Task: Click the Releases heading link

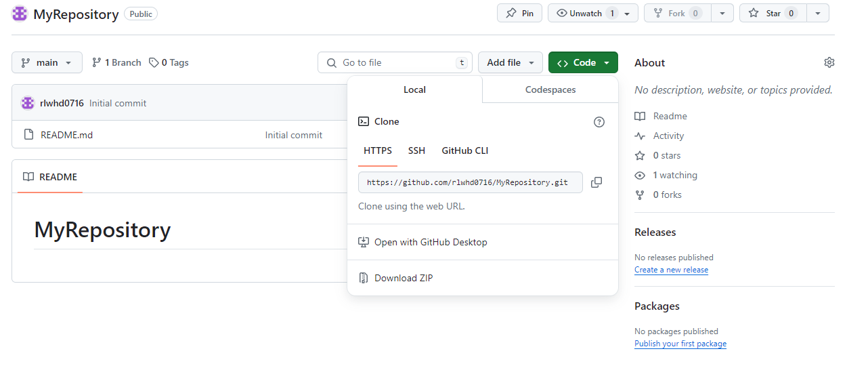Action: click(655, 232)
